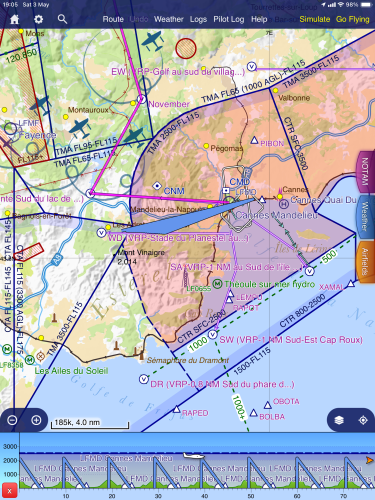Zoom in with the plus button
The image size is (375, 500).
click(36, 420)
